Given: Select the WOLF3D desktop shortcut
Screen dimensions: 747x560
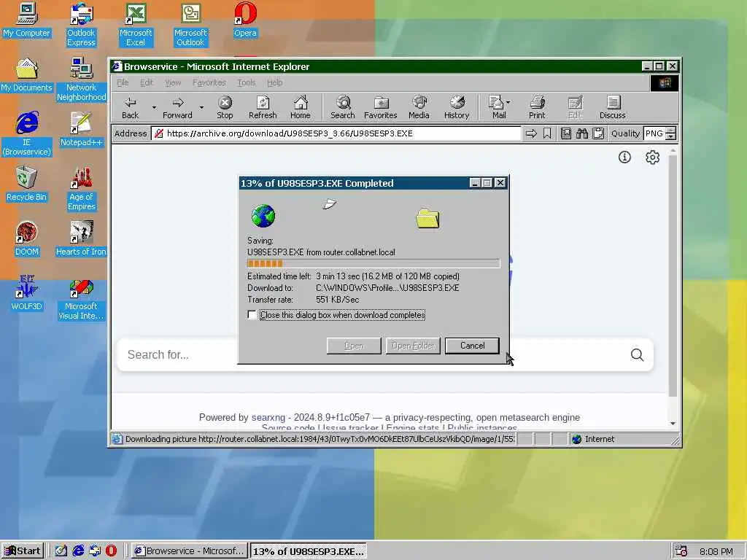Looking at the screenshot, I should [27, 293].
